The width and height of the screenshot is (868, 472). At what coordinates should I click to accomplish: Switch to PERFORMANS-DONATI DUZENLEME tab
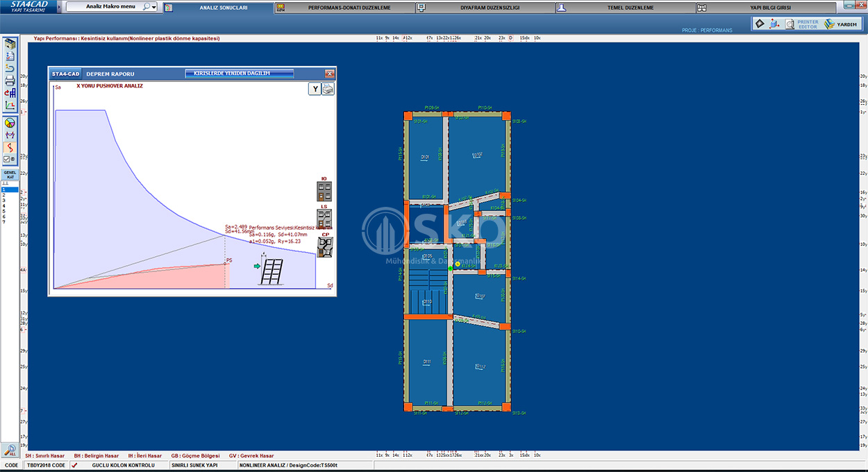(x=345, y=8)
